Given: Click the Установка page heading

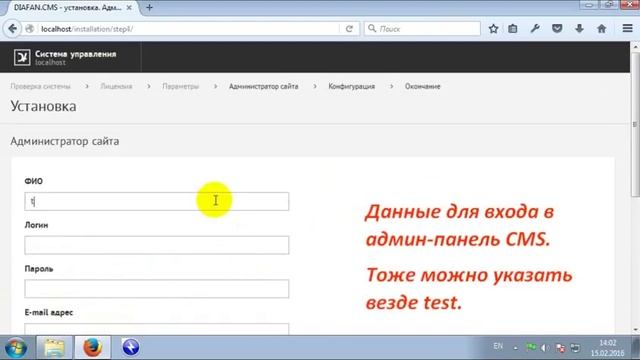Looking at the screenshot, I should click(43, 106).
